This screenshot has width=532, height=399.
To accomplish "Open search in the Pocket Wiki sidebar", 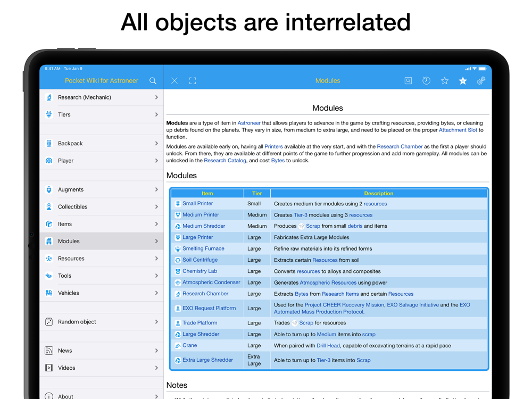I will coord(153,81).
